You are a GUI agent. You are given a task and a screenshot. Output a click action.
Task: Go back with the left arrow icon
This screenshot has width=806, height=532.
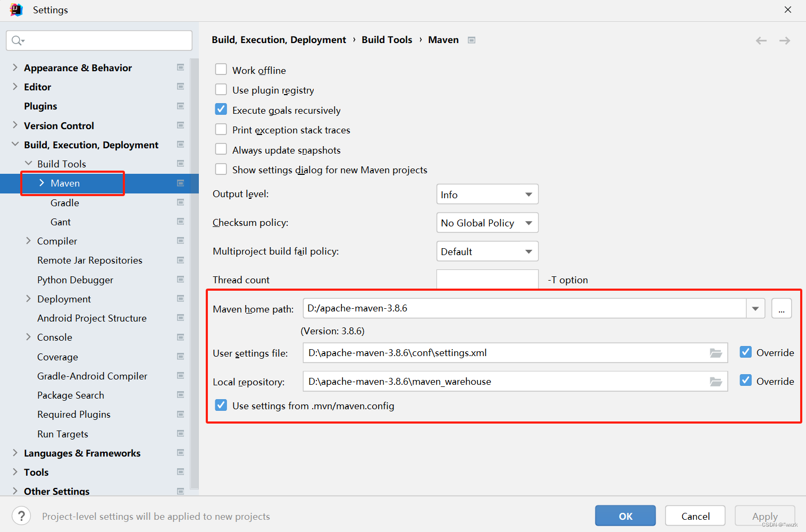coord(761,40)
